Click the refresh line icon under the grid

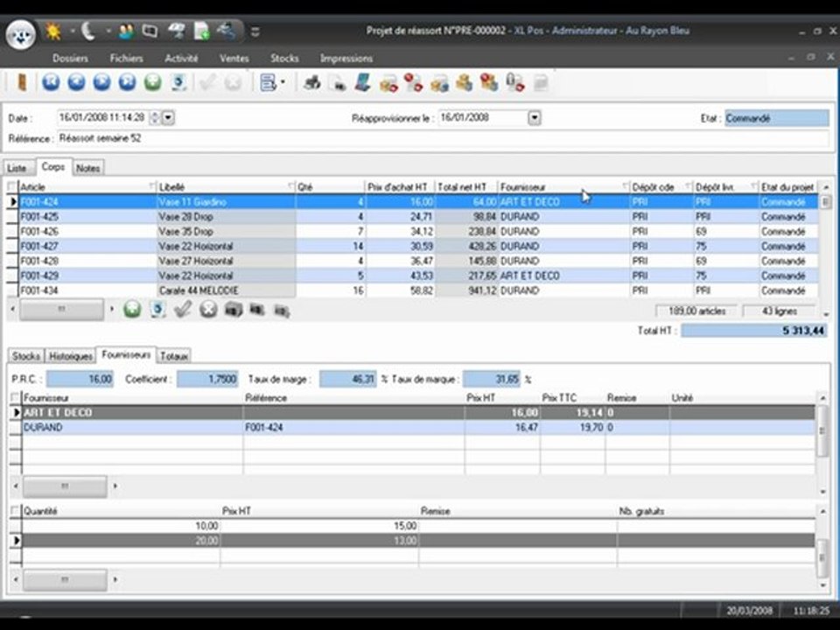[157, 310]
